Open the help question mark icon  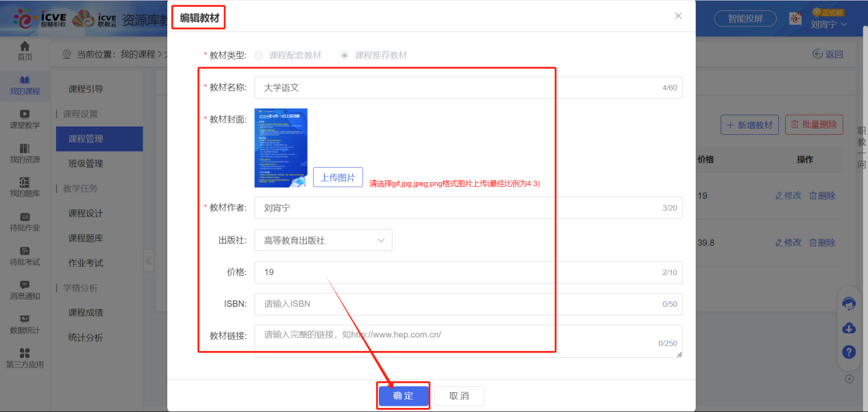(848, 352)
